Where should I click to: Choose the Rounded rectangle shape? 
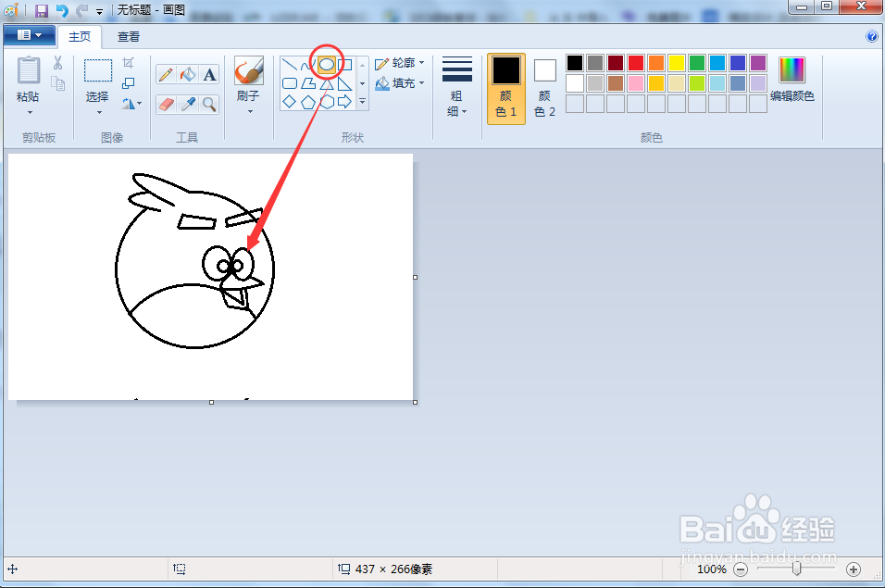click(x=290, y=83)
